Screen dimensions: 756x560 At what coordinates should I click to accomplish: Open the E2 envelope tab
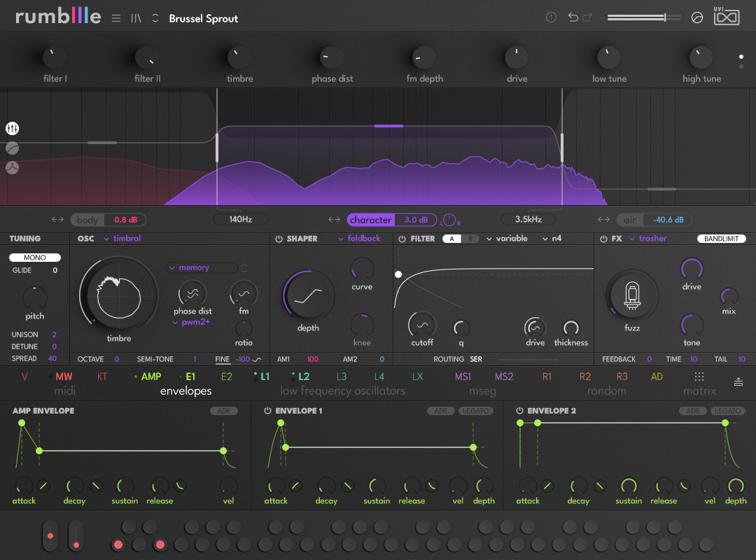(x=226, y=377)
